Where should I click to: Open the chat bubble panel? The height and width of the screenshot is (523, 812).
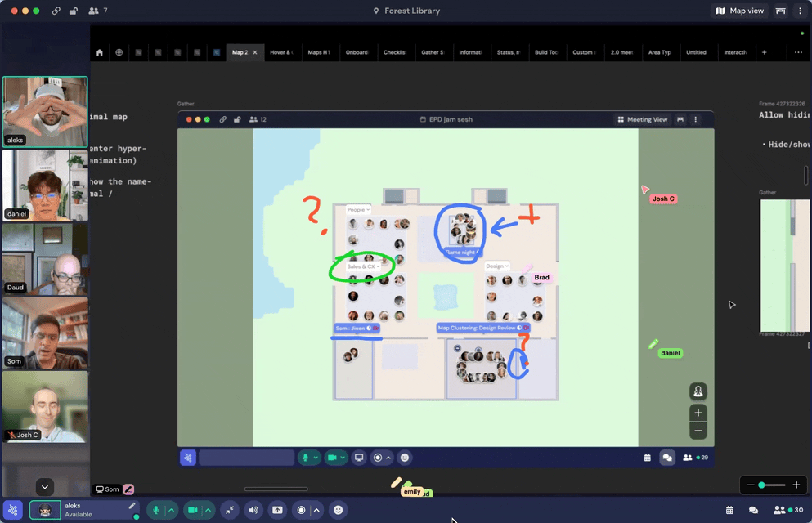(x=754, y=510)
